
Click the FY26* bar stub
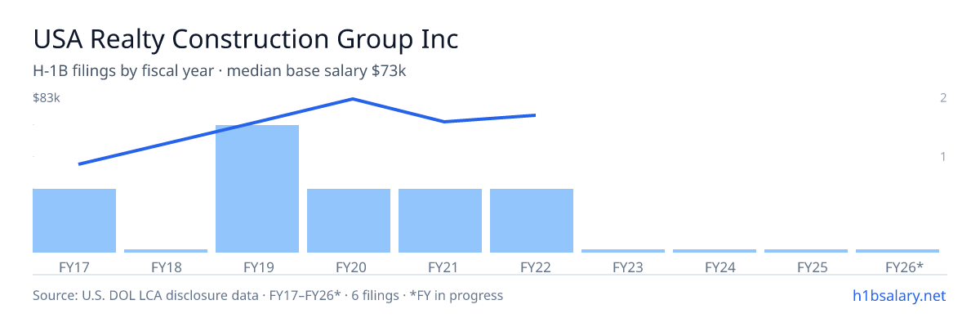click(x=898, y=251)
